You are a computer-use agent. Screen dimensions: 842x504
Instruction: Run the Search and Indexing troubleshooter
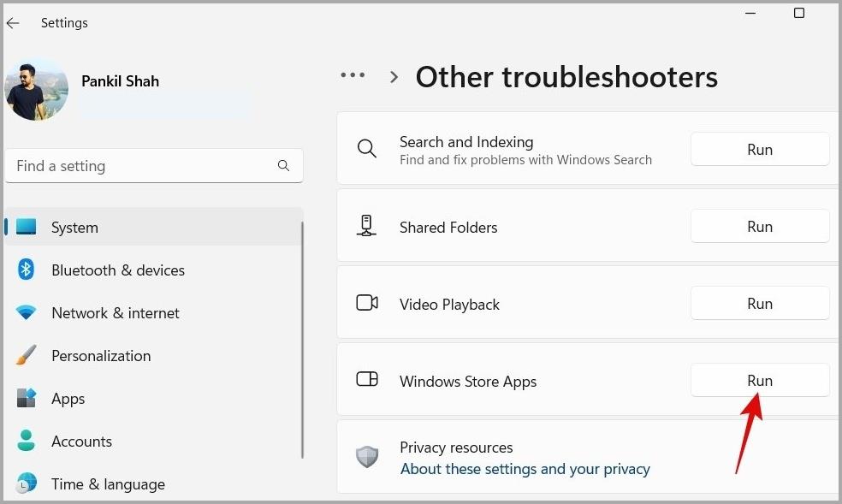[760, 149]
